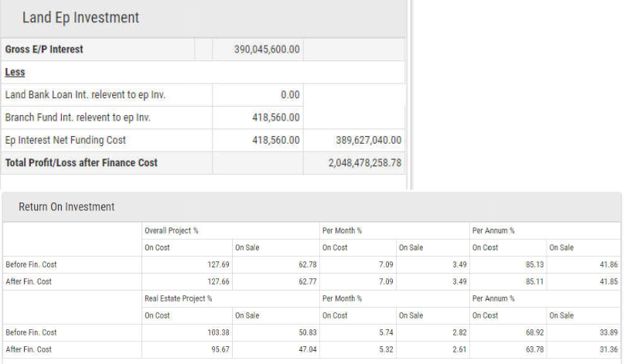Screen dimensions: 624x364
Task: Click the underlined Less label
Action: [15, 72]
